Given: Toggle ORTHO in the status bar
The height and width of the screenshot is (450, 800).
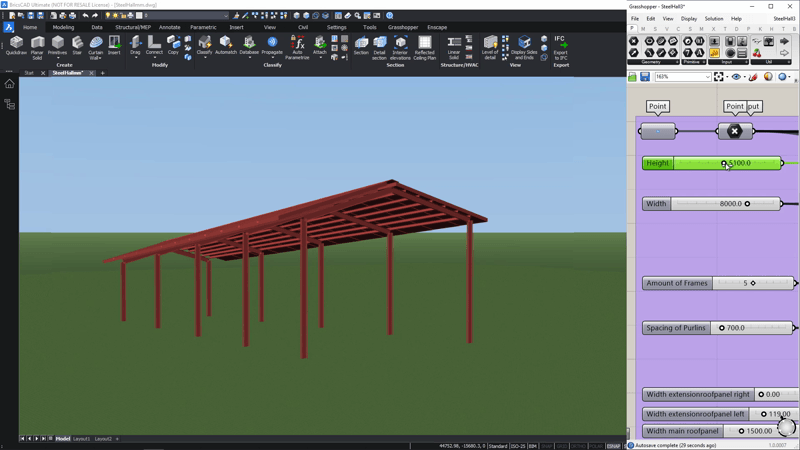Looking at the screenshot, I should pyautogui.click(x=578, y=446).
